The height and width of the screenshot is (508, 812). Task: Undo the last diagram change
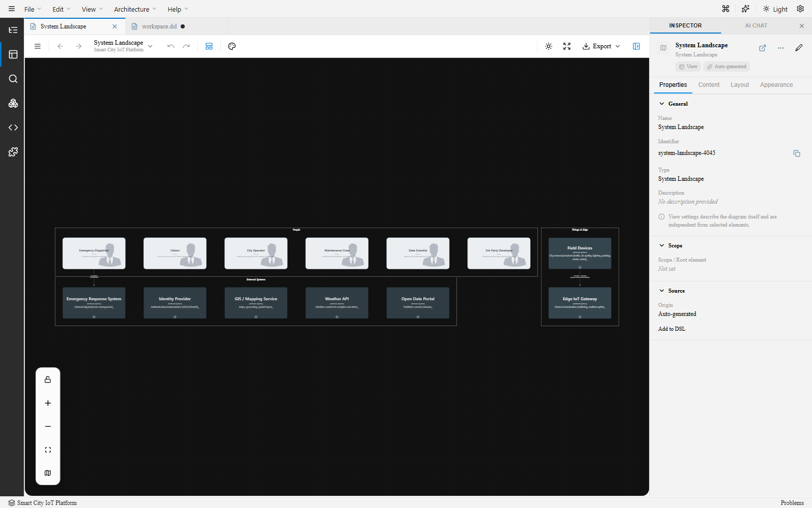pyautogui.click(x=171, y=46)
